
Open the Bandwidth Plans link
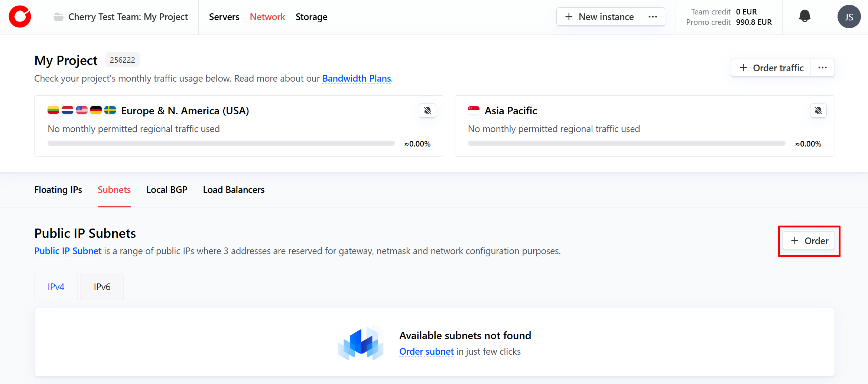point(357,79)
